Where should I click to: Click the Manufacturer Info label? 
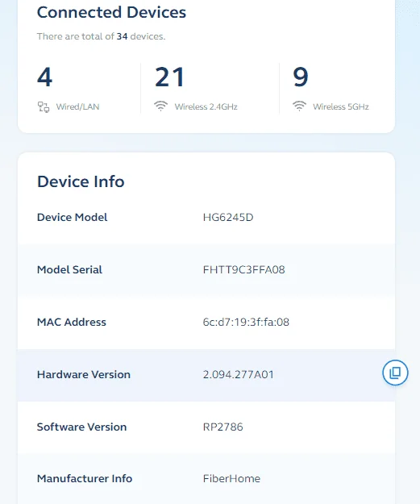coord(85,479)
